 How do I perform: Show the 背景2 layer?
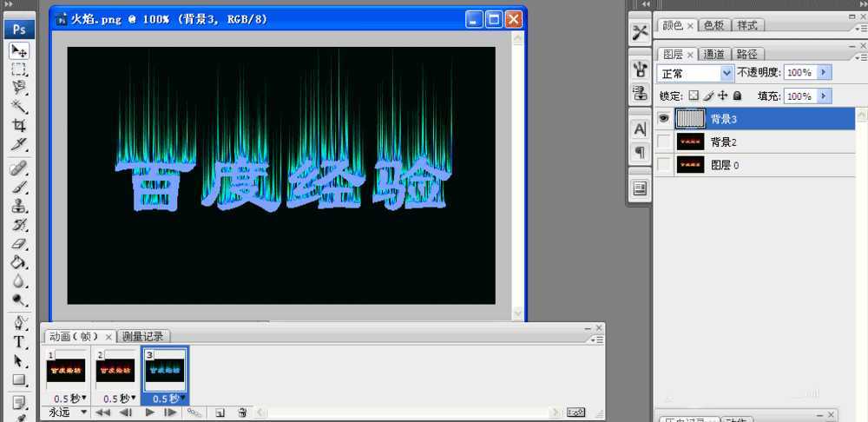(x=664, y=142)
